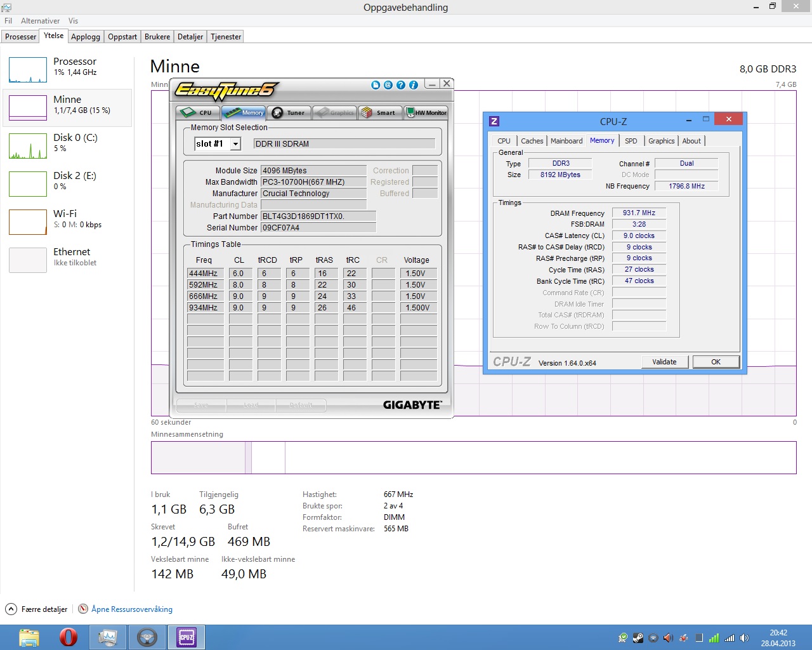Screen dimensions: 812x650
Task: Open the question mark help icon in EasyTune6
Action: point(401,84)
